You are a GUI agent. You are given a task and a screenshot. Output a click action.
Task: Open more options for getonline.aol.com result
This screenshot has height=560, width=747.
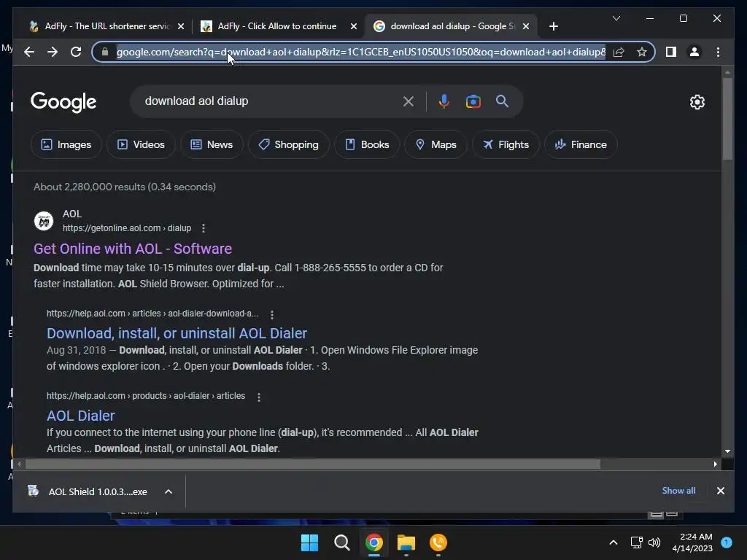[x=204, y=228]
